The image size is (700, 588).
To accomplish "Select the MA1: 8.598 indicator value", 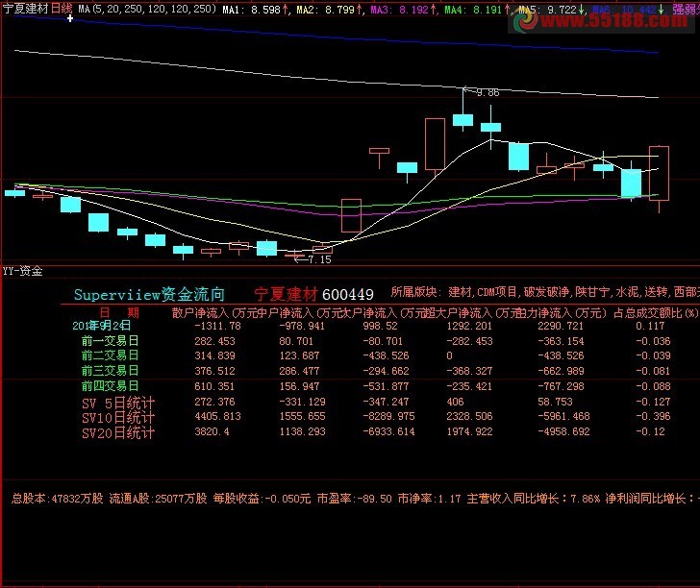I will [x=256, y=10].
